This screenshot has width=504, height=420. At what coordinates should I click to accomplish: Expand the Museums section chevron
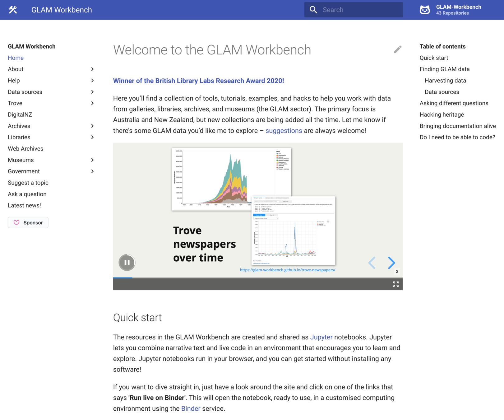tap(92, 160)
